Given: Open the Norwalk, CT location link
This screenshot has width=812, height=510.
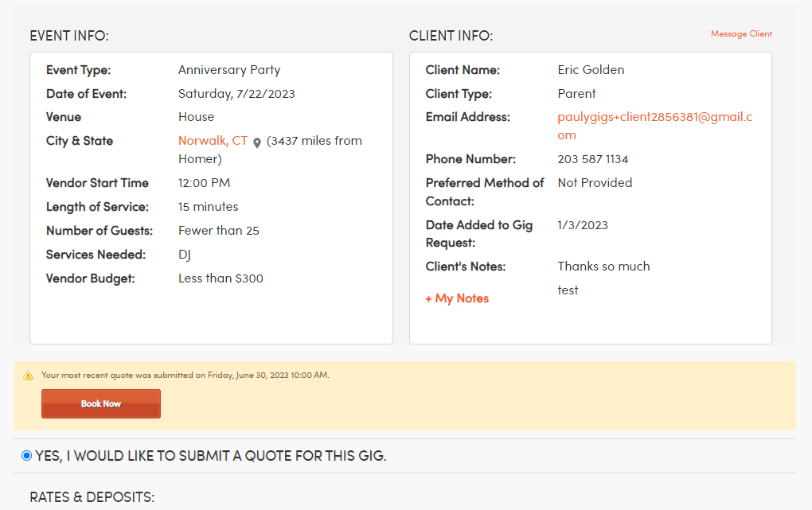Looking at the screenshot, I should 213,141.
